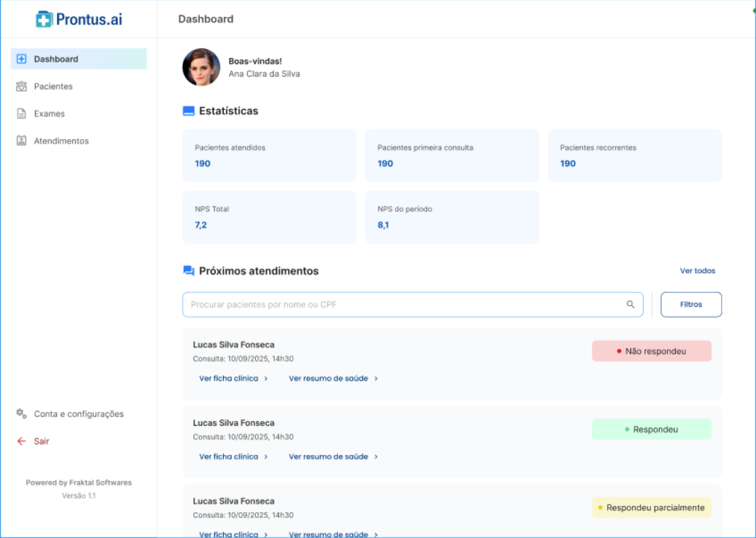Click the Estatísticas section icon
756x538 pixels.
point(188,111)
